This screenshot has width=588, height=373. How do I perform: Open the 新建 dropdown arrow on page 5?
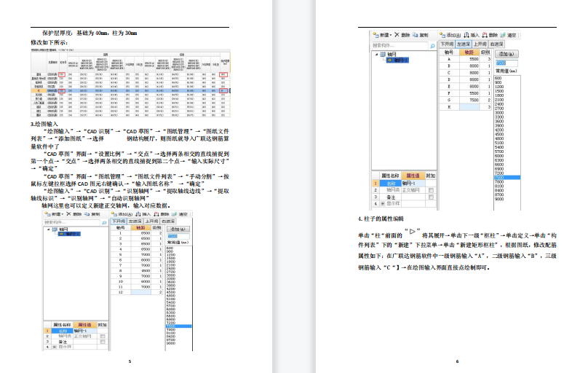tap(63, 214)
